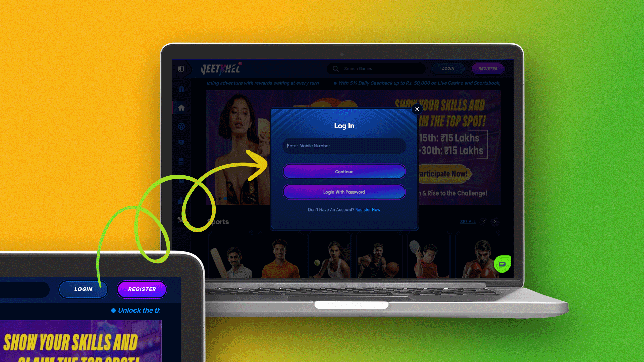Click the Register Now link
This screenshot has width=644, height=362.
point(368,209)
